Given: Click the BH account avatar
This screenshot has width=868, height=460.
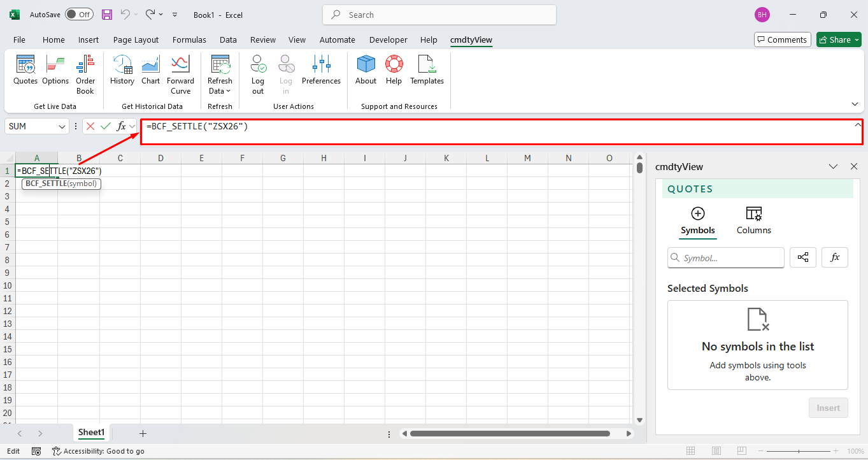Looking at the screenshot, I should (x=762, y=15).
